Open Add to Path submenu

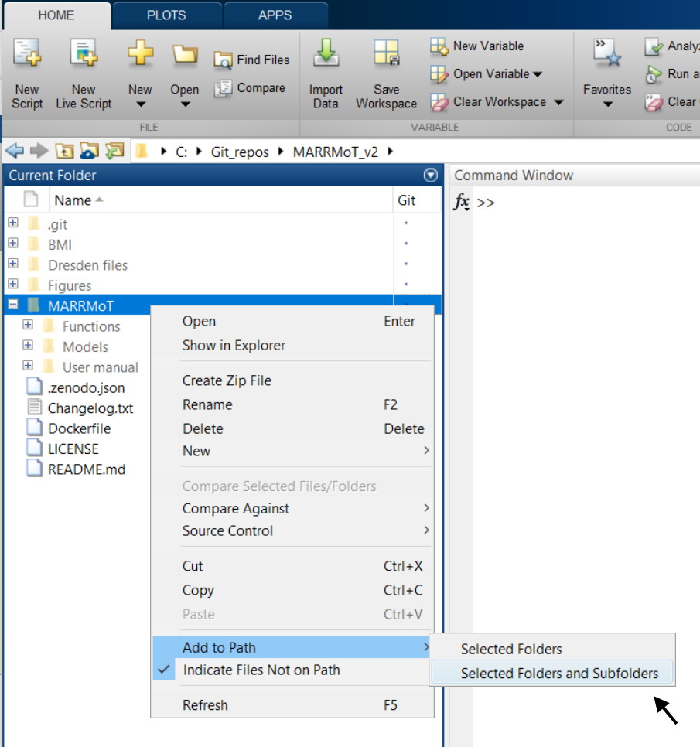292,647
